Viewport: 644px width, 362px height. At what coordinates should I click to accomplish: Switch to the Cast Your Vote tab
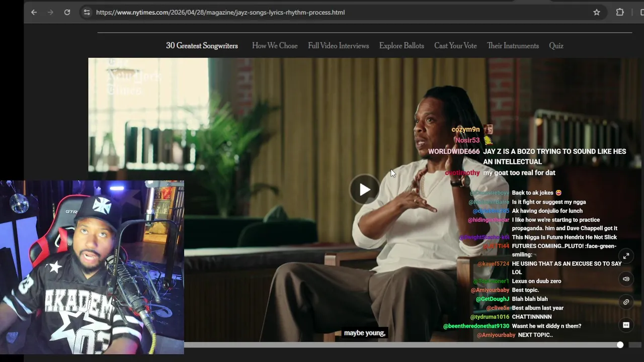[455, 46]
